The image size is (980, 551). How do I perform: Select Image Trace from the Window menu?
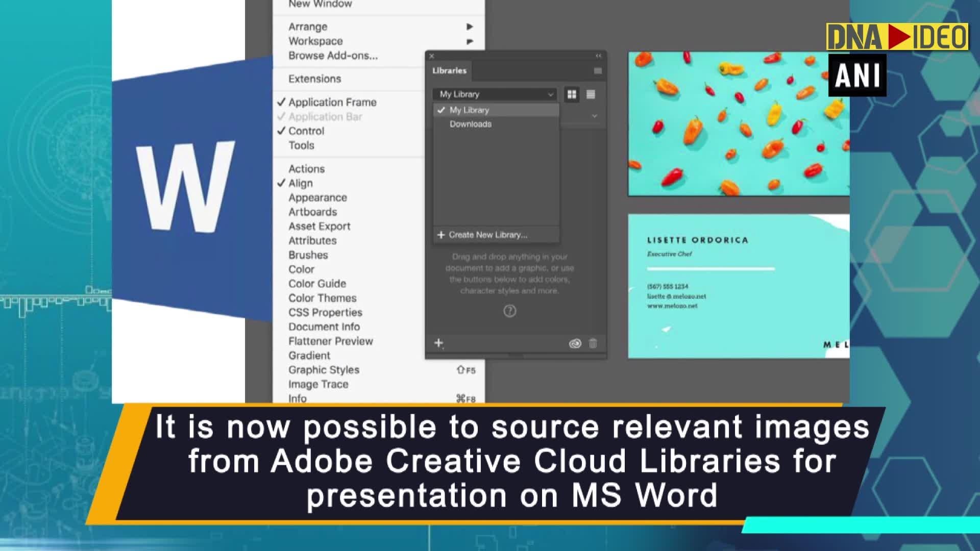tap(317, 384)
